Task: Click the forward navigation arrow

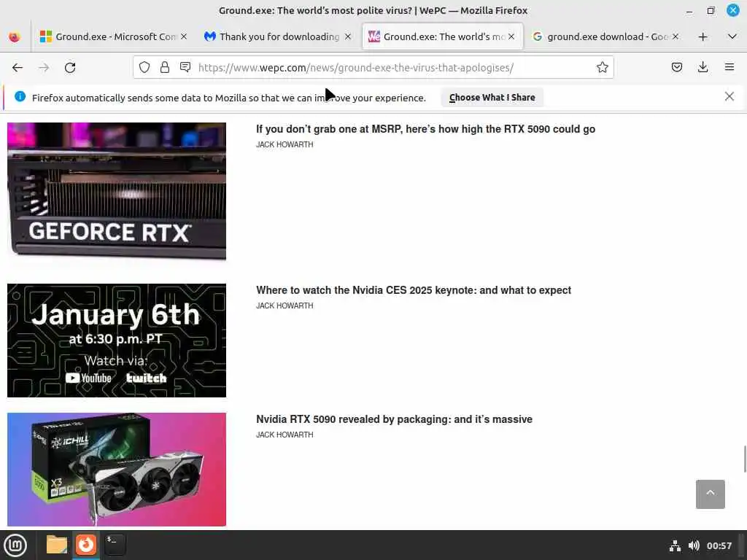Action: (x=44, y=68)
